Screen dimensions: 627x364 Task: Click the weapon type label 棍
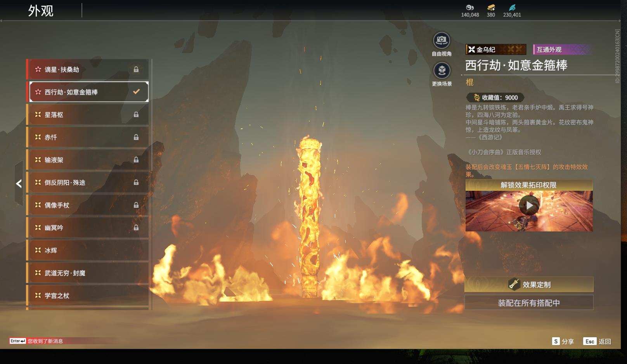coord(469,82)
